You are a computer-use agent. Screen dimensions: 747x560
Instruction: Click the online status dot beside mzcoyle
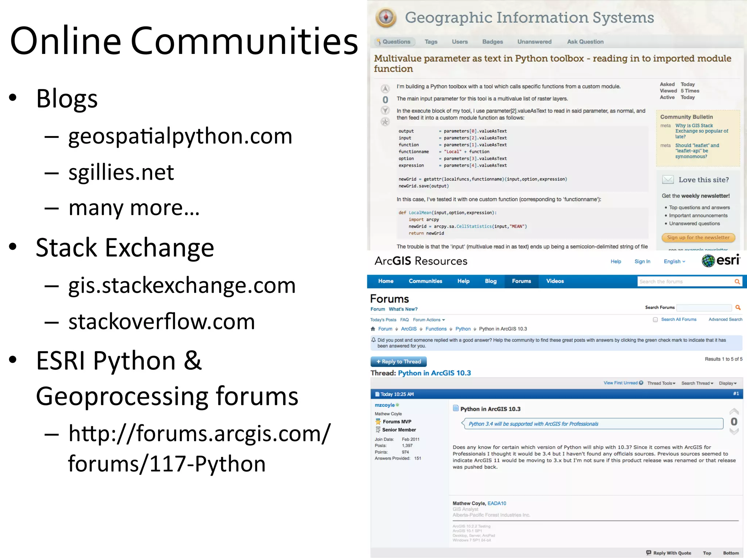(398, 405)
